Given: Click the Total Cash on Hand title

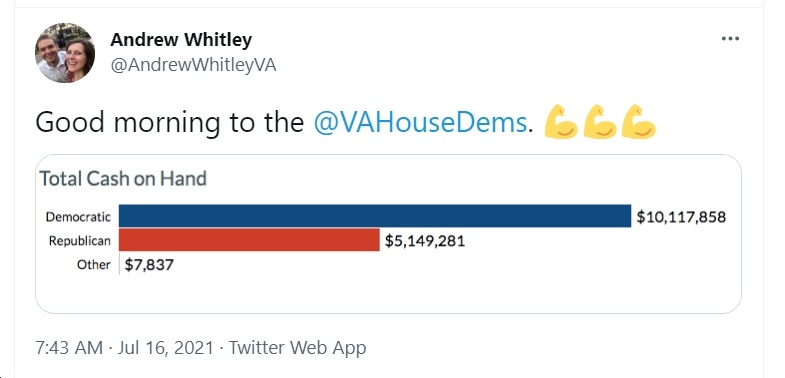Looking at the screenshot, I should point(123,179).
